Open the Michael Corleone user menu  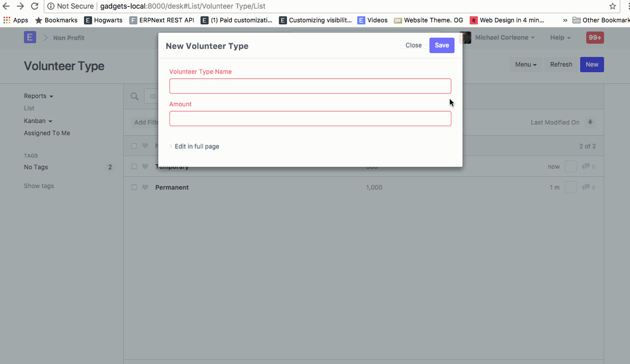point(504,37)
